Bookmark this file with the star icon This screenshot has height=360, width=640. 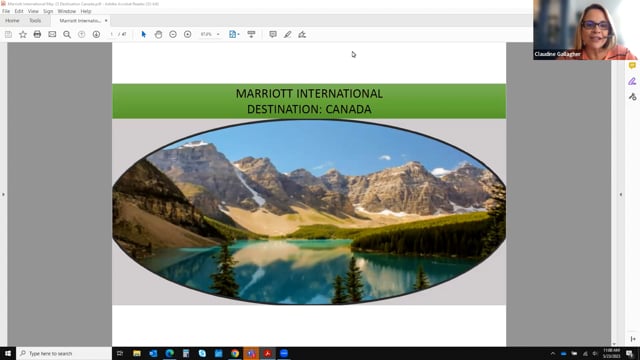pos(23,34)
